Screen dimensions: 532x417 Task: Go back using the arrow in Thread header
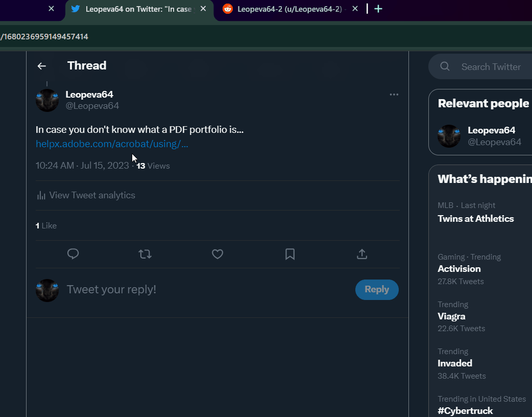(41, 66)
